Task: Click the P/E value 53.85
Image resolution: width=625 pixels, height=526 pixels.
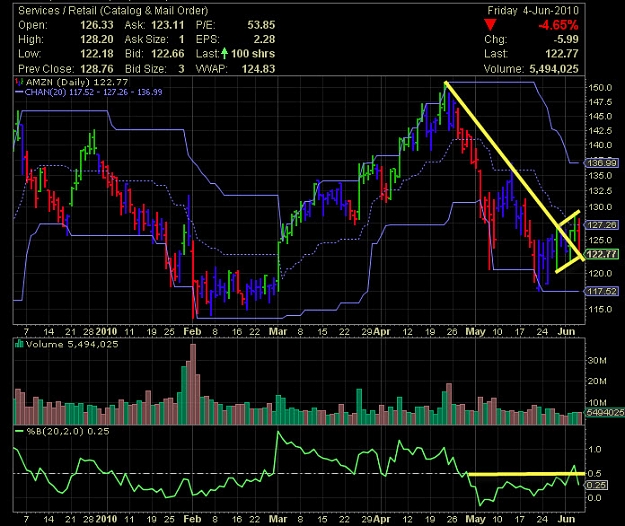Action: coord(261,25)
